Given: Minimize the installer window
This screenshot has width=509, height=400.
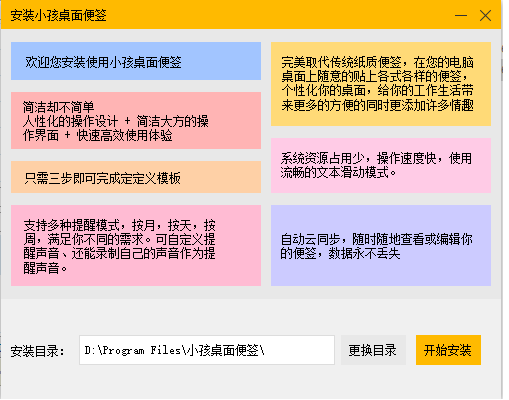Looking at the screenshot, I should (x=461, y=15).
